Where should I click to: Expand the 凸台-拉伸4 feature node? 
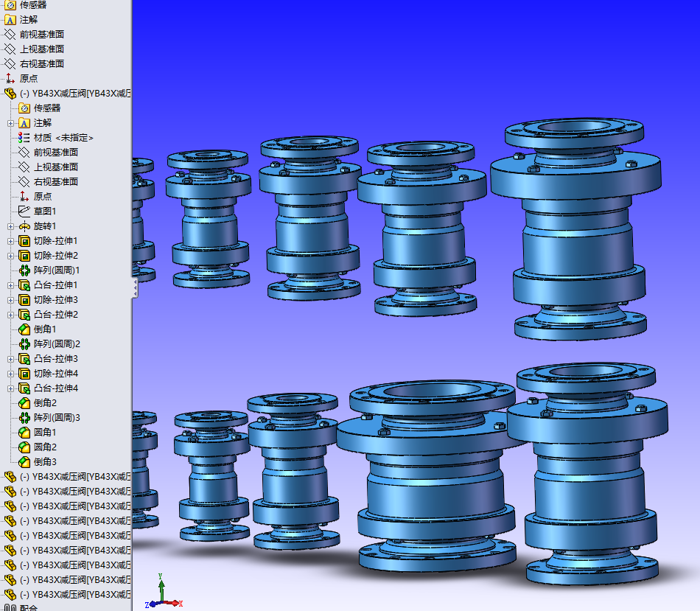(x=11, y=388)
